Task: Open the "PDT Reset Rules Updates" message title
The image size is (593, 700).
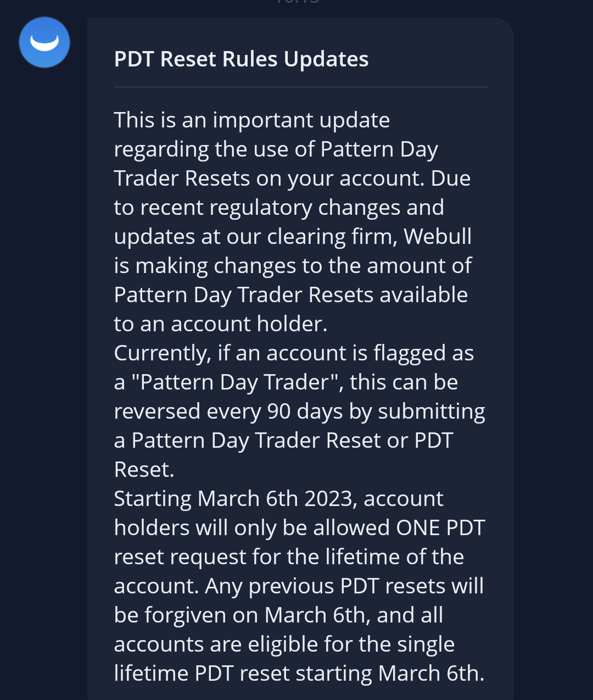Action: point(241,59)
